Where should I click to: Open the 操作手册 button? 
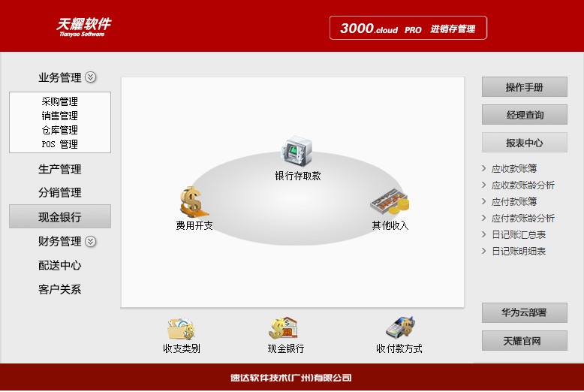tap(524, 87)
